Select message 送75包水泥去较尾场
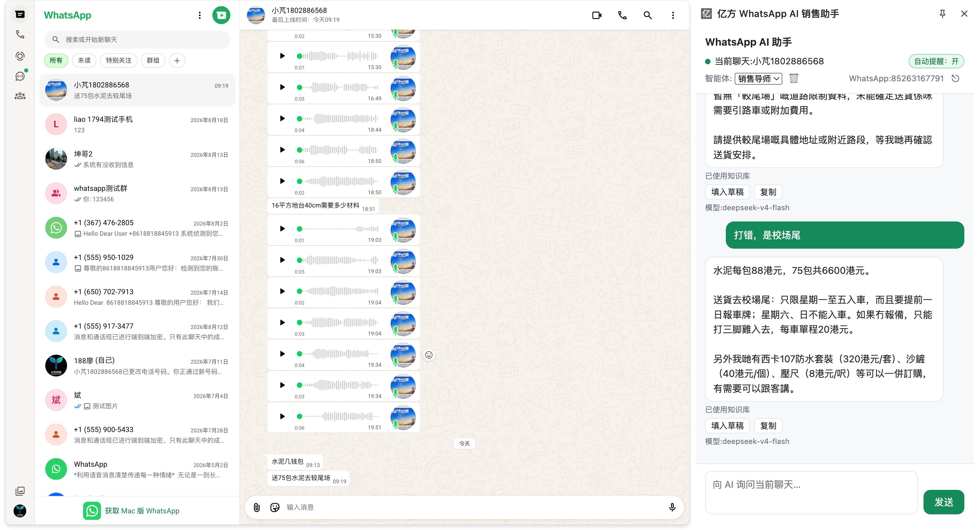The image size is (980, 530). click(x=309, y=478)
